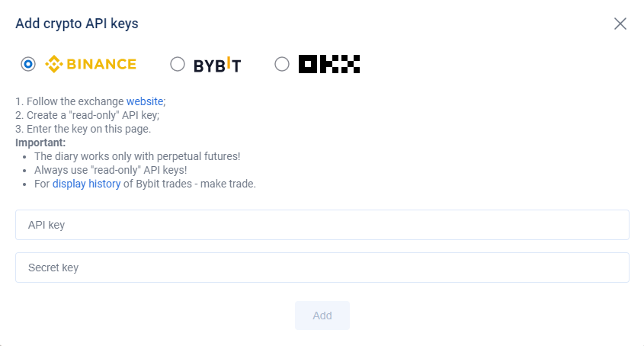This screenshot has width=644, height=346.
Task: Choose the OKX radio button
Action: 282,64
